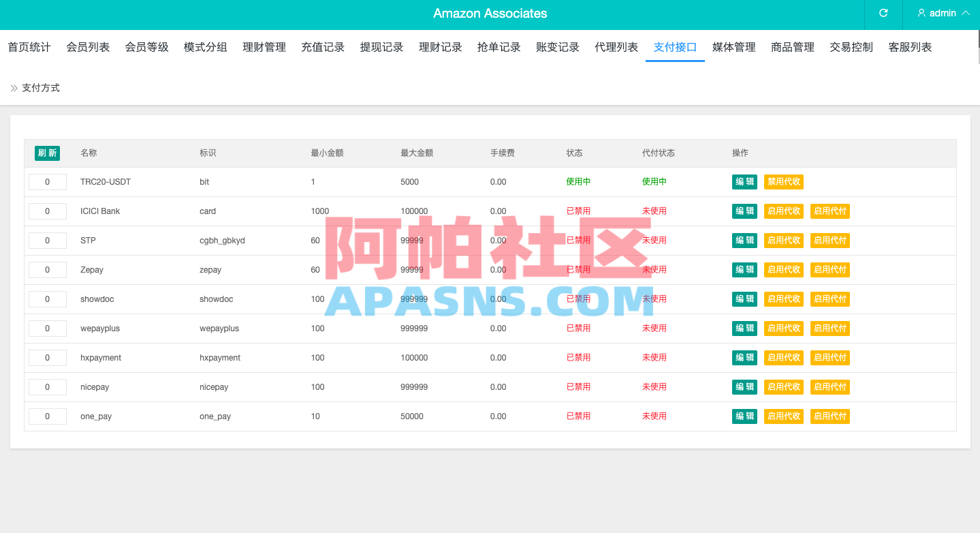Image resolution: width=980 pixels, height=533 pixels.
Task: Select the 支付接口 tab
Action: [675, 47]
